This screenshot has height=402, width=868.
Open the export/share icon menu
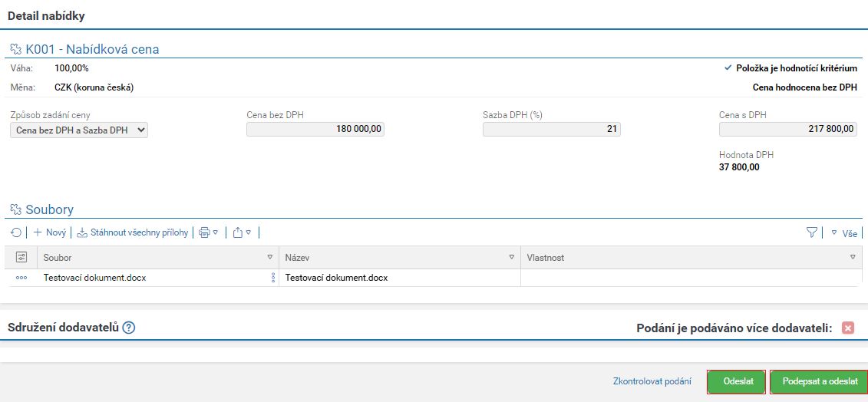[x=242, y=232]
